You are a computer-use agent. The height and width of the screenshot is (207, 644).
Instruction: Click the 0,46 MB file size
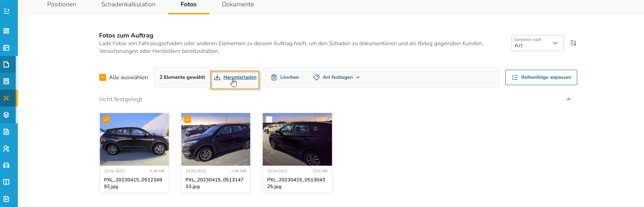click(x=239, y=171)
